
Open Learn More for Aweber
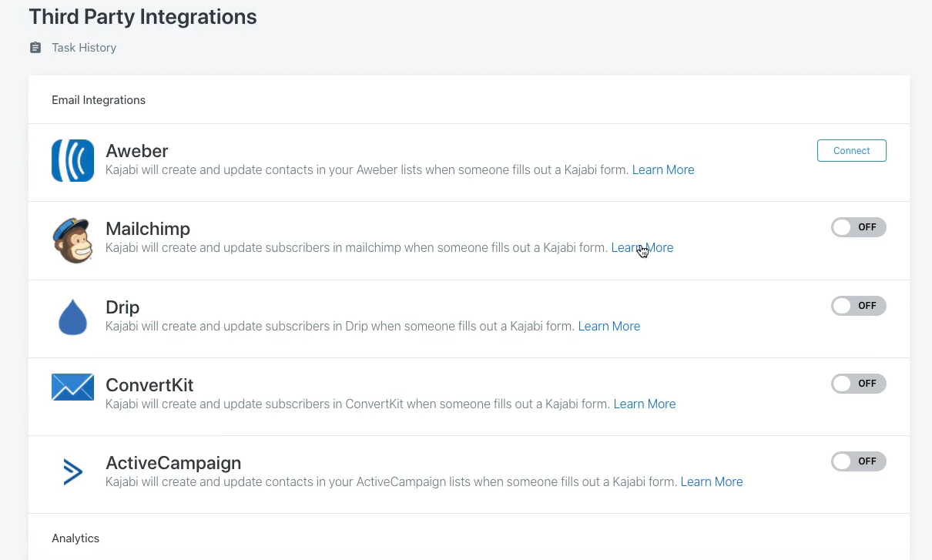[x=663, y=170]
